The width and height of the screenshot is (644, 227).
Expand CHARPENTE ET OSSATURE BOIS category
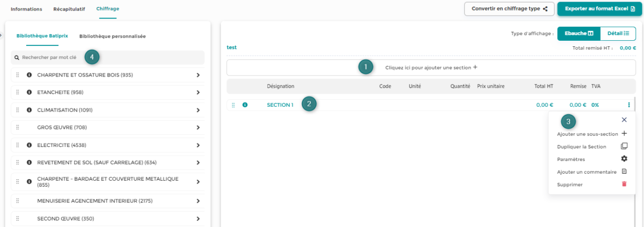pos(198,75)
